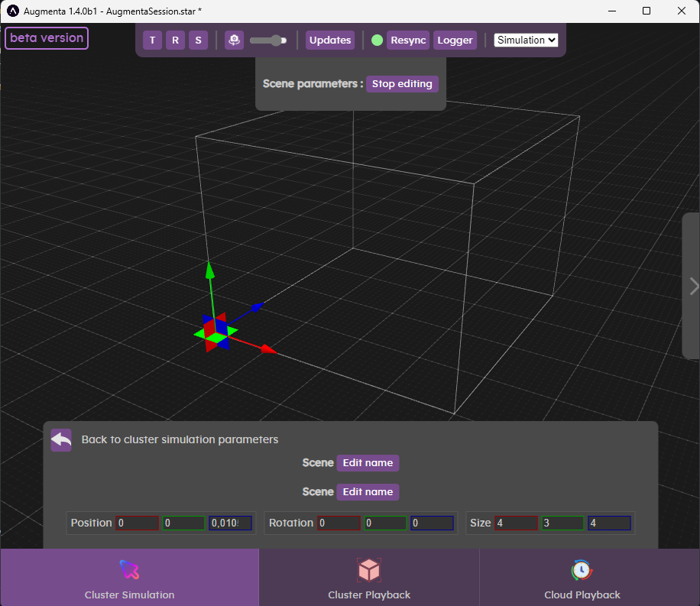Click the Position X input field
This screenshot has width=700, height=606.
(137, 523)
